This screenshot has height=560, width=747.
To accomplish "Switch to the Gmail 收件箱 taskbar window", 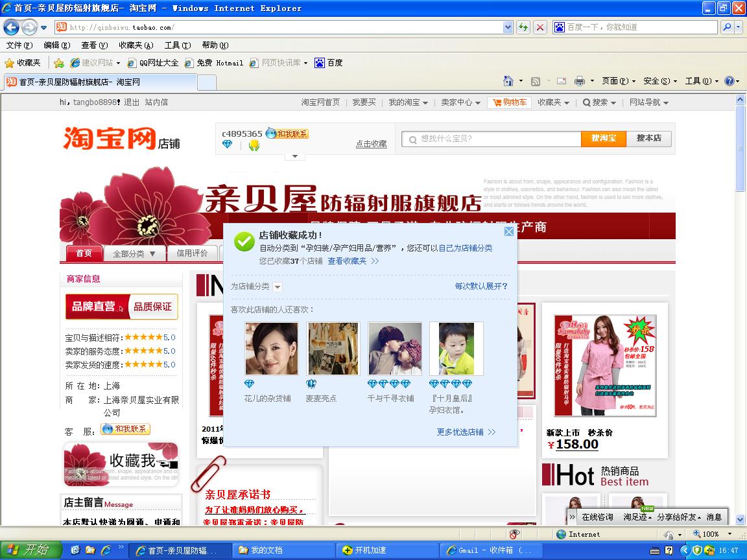I will click(491, 550).
